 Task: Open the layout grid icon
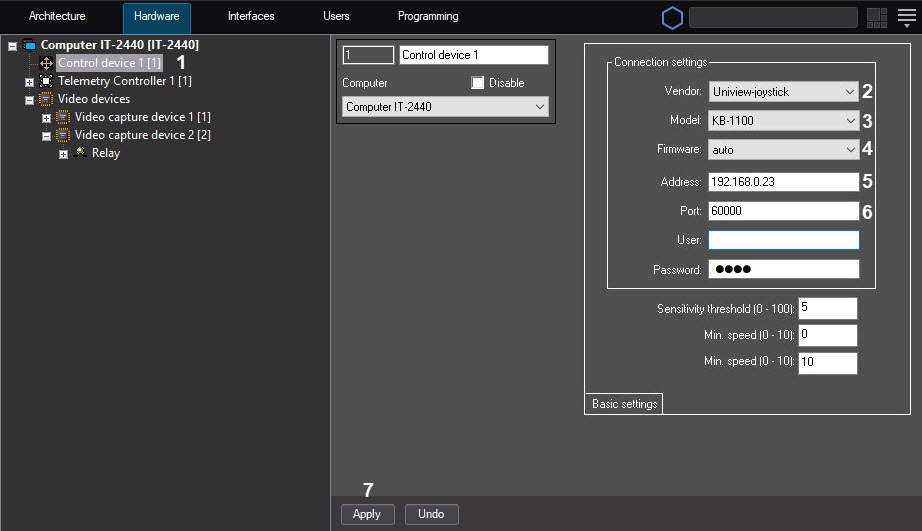point(876,17)
